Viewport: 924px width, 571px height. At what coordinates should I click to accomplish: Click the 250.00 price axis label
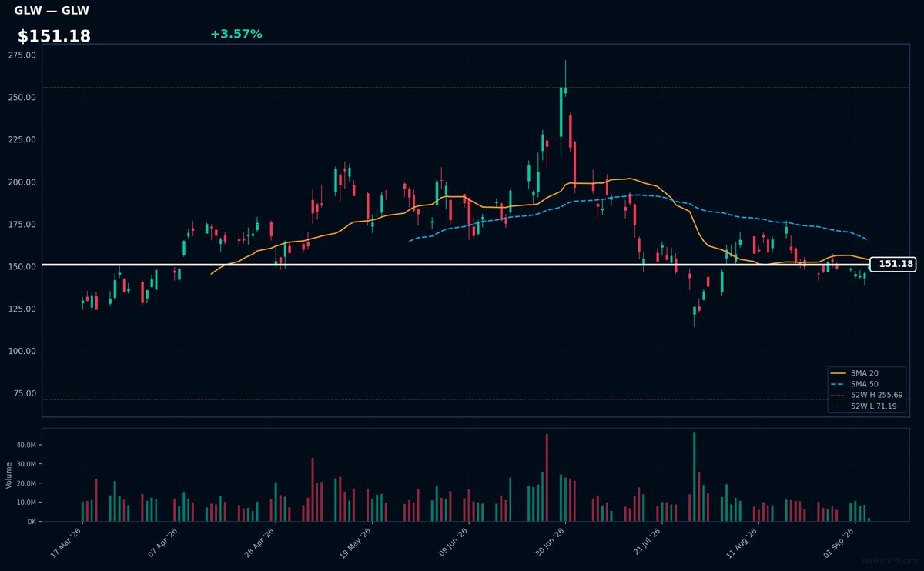click(22, 98)
